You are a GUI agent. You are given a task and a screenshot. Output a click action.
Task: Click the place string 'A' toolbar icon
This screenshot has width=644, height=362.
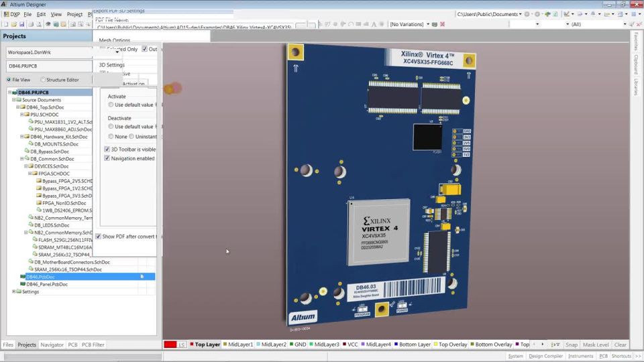(x=374, y=24)
